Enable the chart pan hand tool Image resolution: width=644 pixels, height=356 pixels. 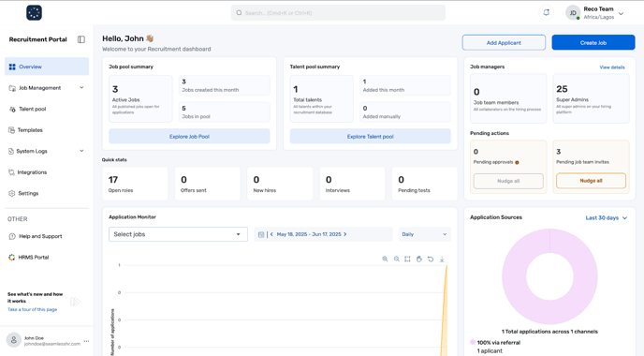click(x=419, y=259)
